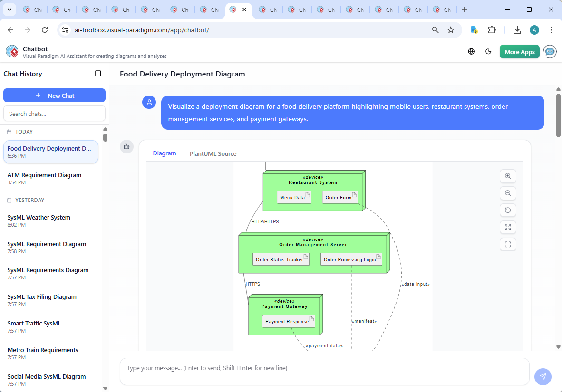Open the language selector globe icon
Viewport: 562px width, 392px height.
pyautogui.click(x=471, y=51)
